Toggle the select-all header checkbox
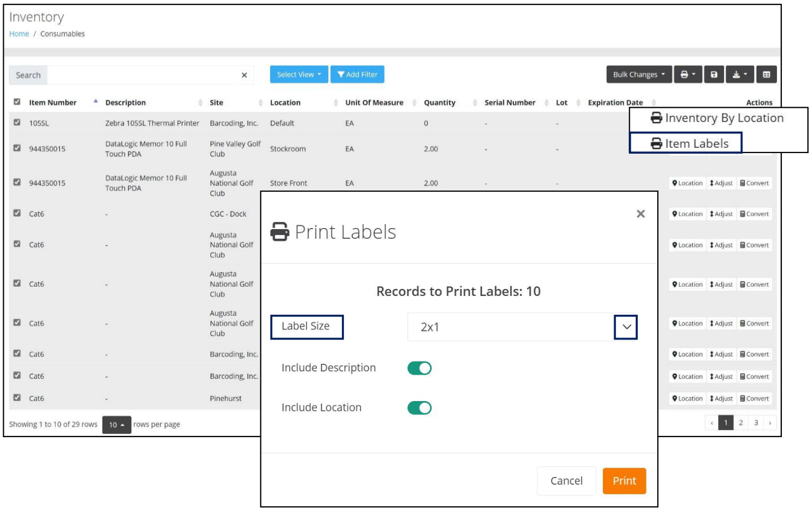The width and height of the screenshot is (812, 511). [x=17, y=101]
